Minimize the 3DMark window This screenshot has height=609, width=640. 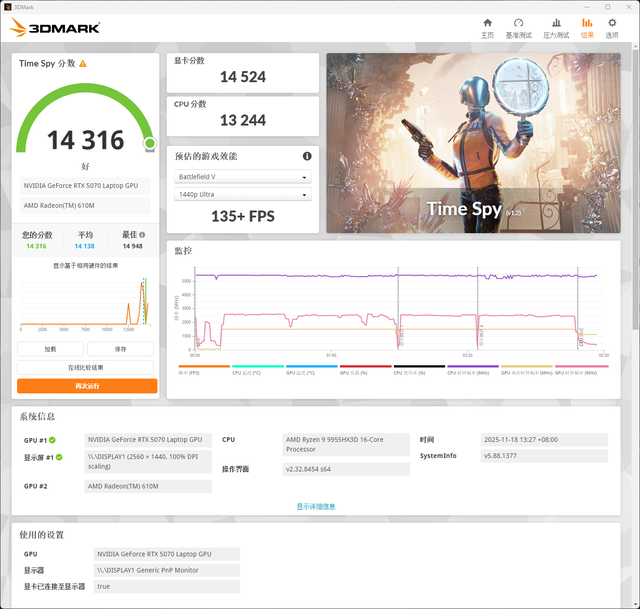[x=587, y=7]
